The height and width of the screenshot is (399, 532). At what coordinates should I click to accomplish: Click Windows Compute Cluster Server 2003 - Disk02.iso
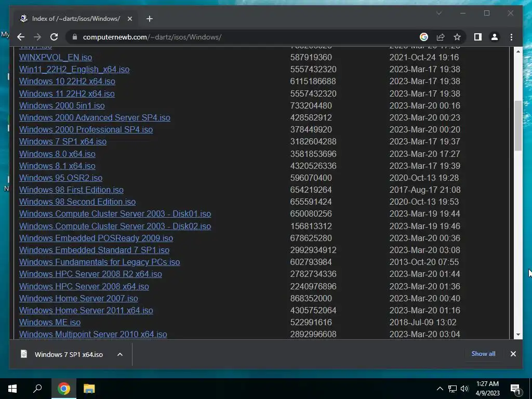coord(115,227)
